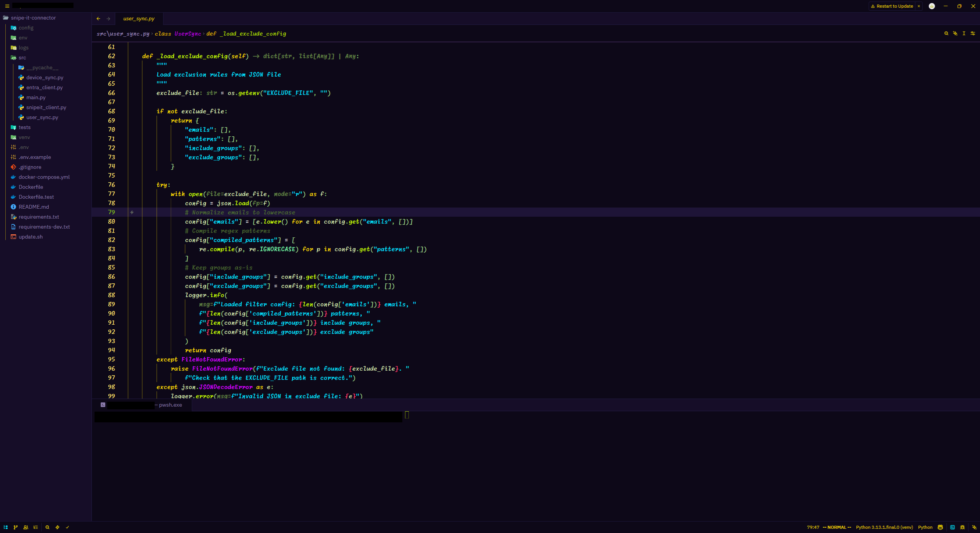Viewport: 980px width, 533px height.
Task: Open the Python language selector
Action: [925, 527]
